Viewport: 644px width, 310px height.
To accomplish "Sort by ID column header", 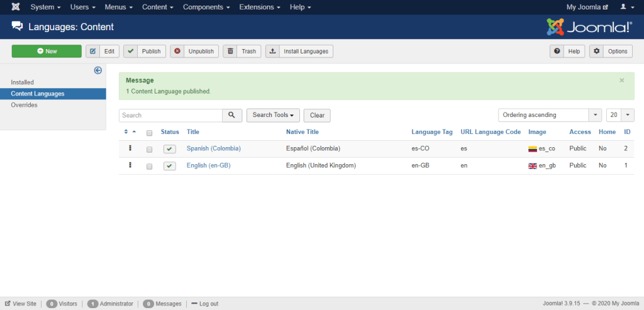I will pyautogui.click(x=627, y=132).
